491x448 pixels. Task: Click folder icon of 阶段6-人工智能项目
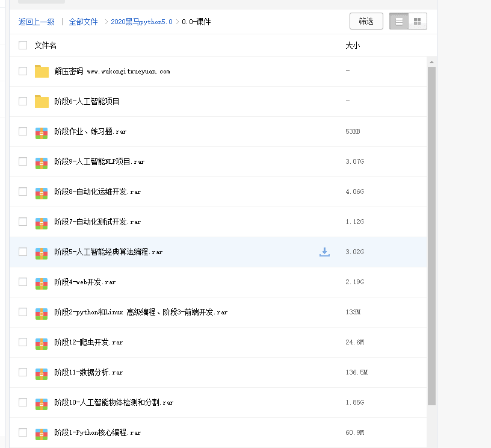[x=42, y=102]
